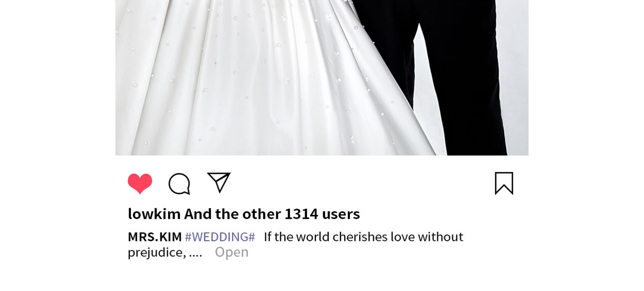The image size is (644, 291).
Task: Click the truncated ellipsis after prejudice
Action: pyautogui.click(x=195, y=252)
